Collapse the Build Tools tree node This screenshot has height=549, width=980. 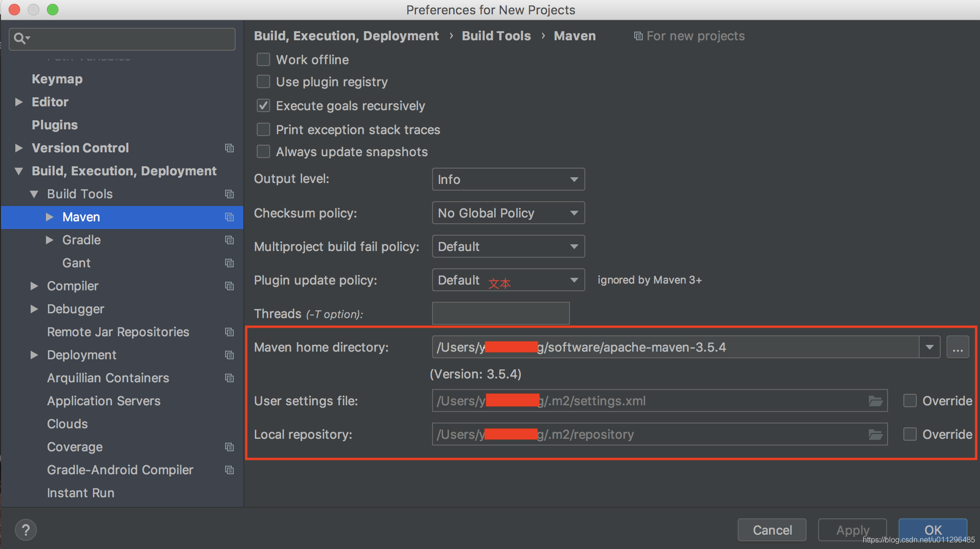click(x=34, y=194)
